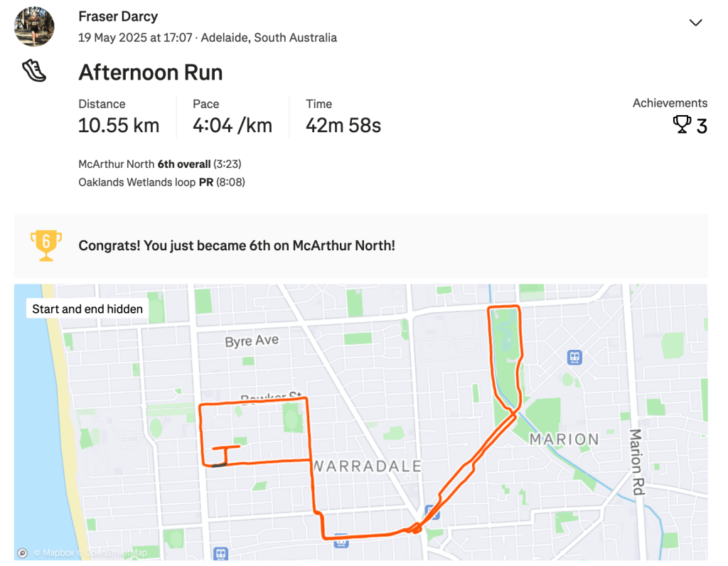
Task: Open the McArthur North segment result
Action: (116, 164)
